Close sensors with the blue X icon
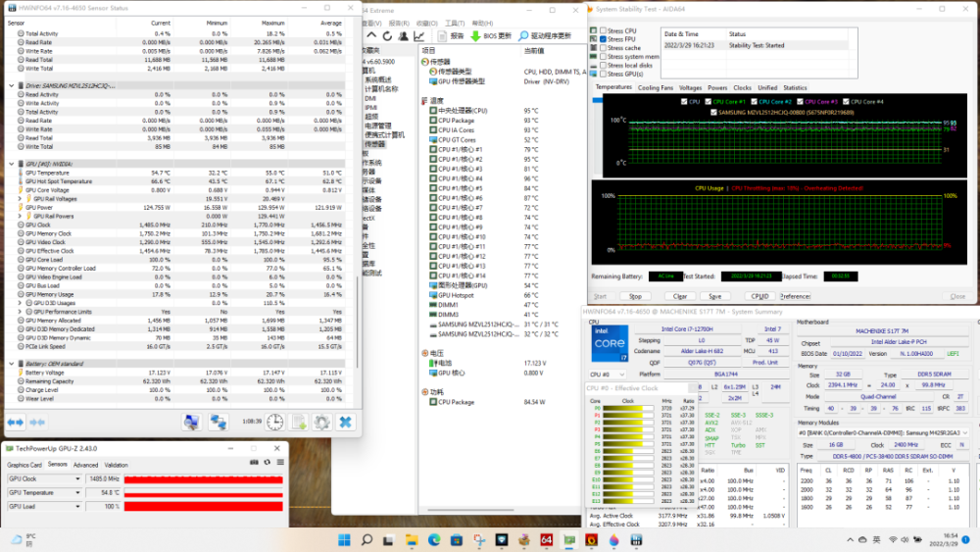The height and width of the screenshot is (552, 980). (x=345, y=422)
